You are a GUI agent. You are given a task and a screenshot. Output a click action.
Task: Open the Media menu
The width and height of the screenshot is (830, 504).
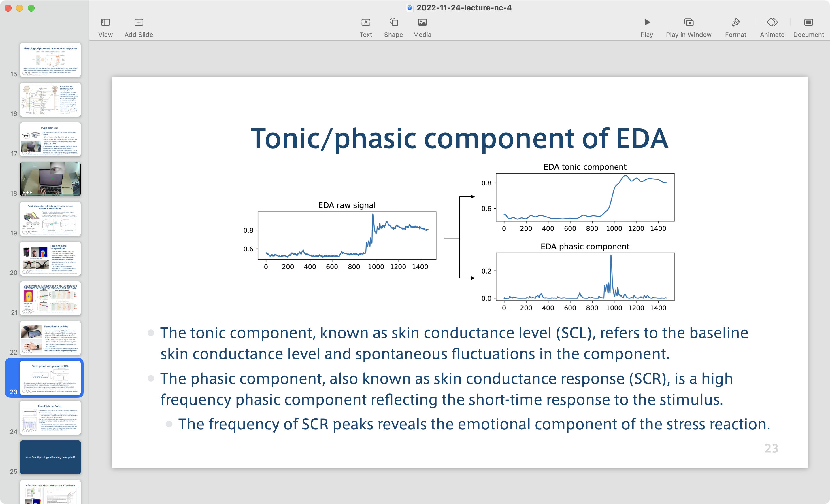(x=422, y=22)
